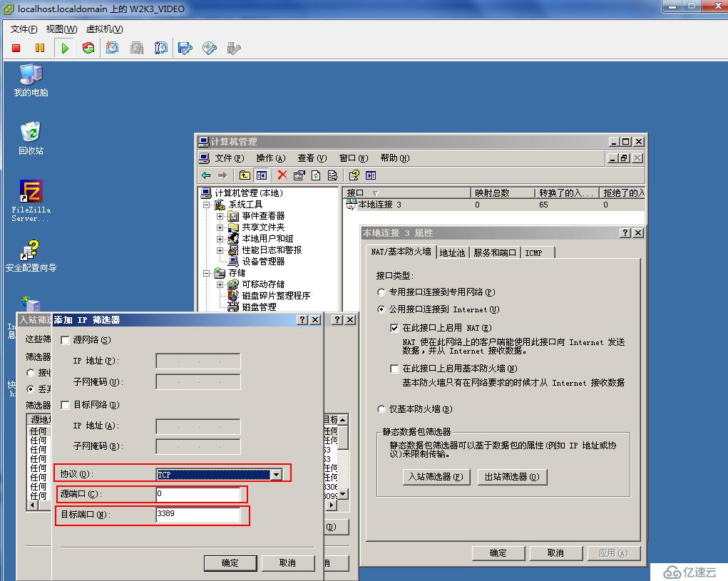Click the destination port 3389 field
The image size is (728, 581).
tap(198, 515)
